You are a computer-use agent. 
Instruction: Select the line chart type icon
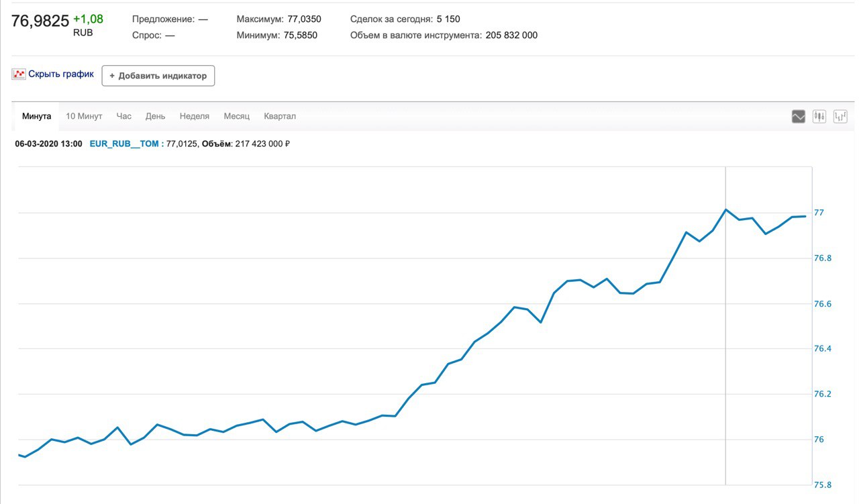click(x=799, y=117)
